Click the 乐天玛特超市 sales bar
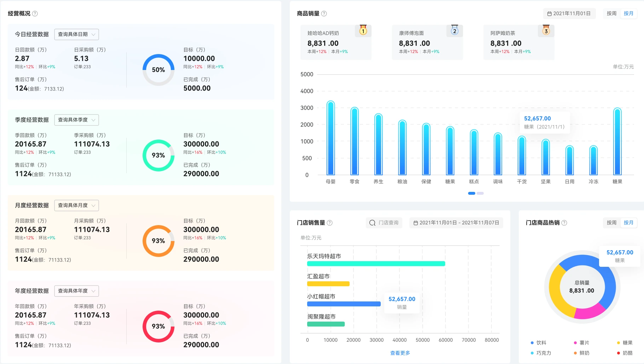 tap(376, 264)
